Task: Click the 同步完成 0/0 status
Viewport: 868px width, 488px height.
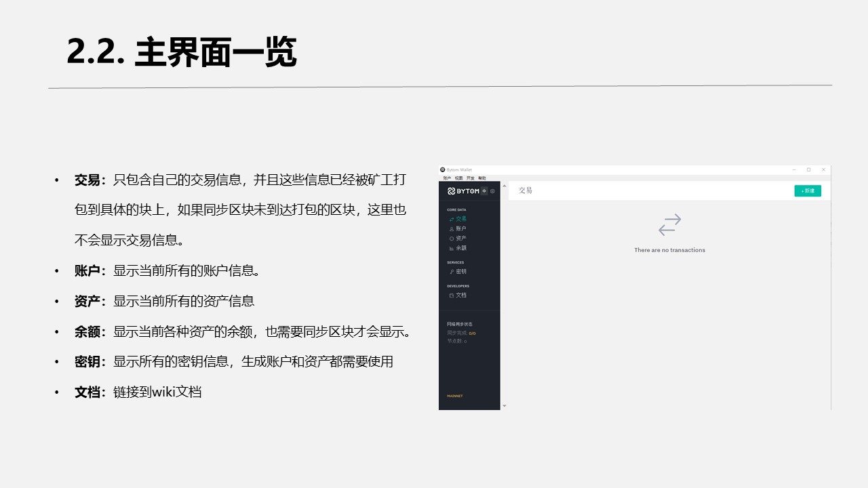Action: coord(461,333)
